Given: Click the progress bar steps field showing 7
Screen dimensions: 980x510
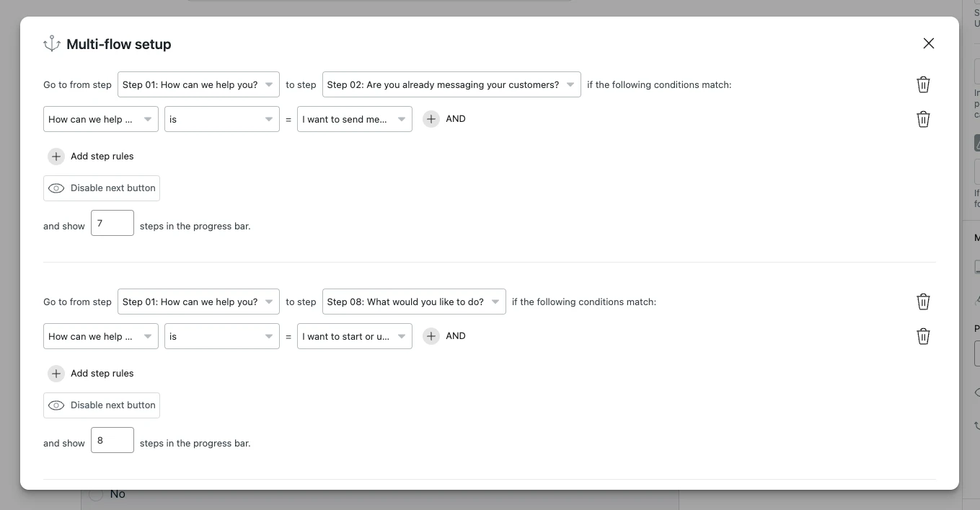Looking at the screenshot, I should point(112,223).
